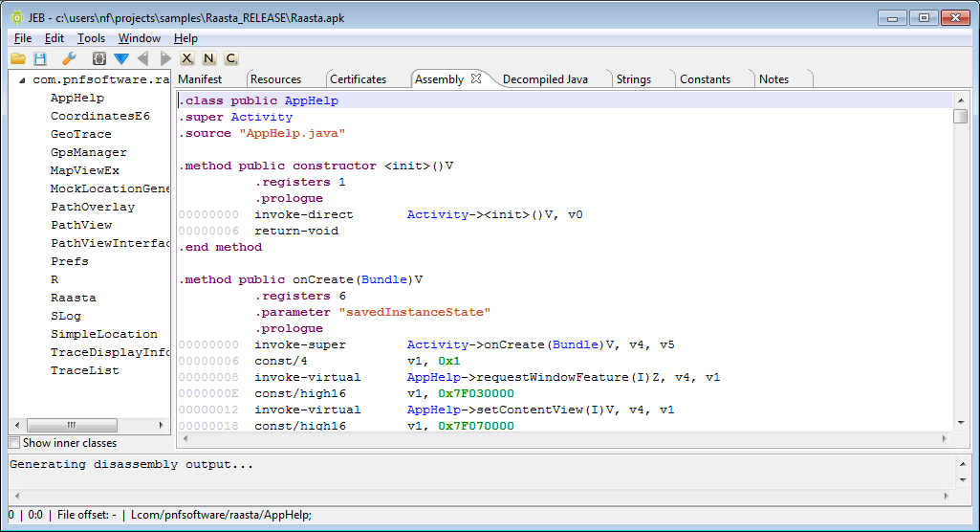Switch to the Strings tab

tap(634, 79)
